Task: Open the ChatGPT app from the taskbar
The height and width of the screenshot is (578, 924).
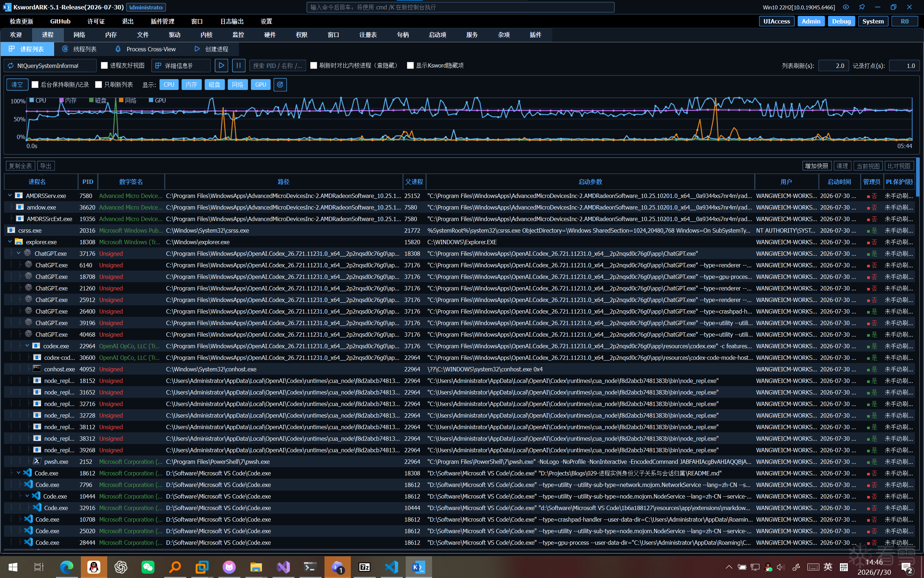Action: [x=121, y=567]
